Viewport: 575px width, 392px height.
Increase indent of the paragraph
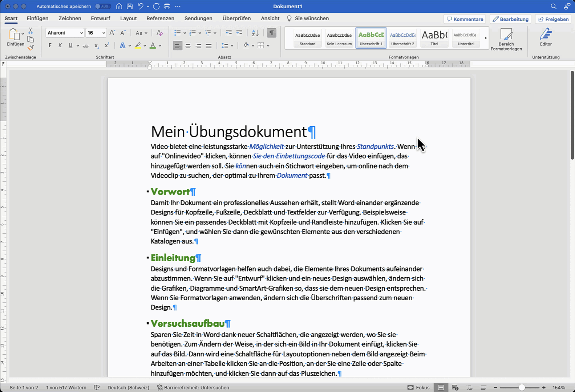click(x=239, y=33)
